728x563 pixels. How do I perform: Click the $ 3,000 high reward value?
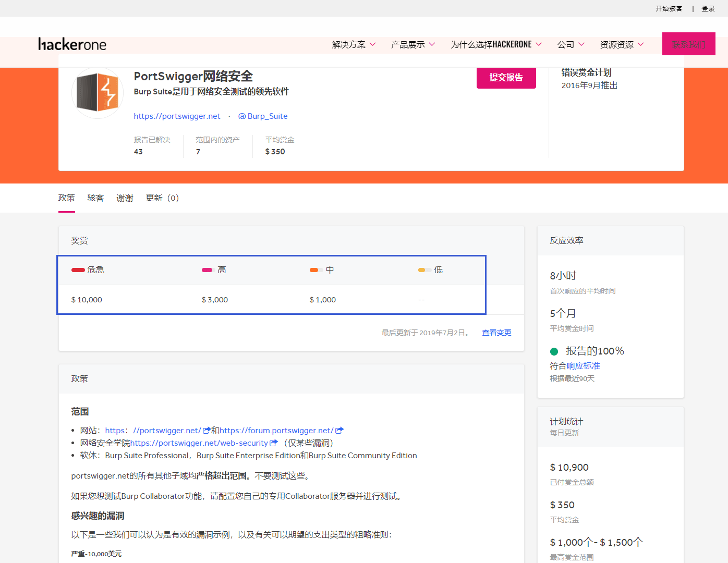pos(215,300)
